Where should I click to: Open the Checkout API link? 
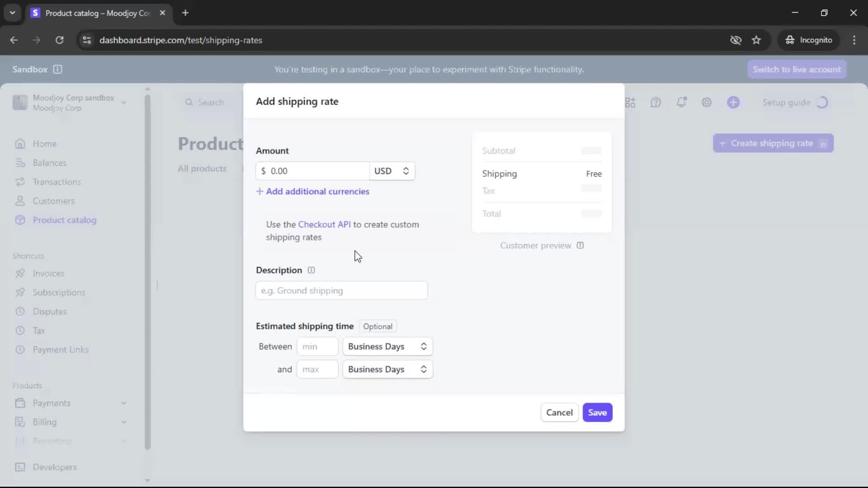click(324, 225)
